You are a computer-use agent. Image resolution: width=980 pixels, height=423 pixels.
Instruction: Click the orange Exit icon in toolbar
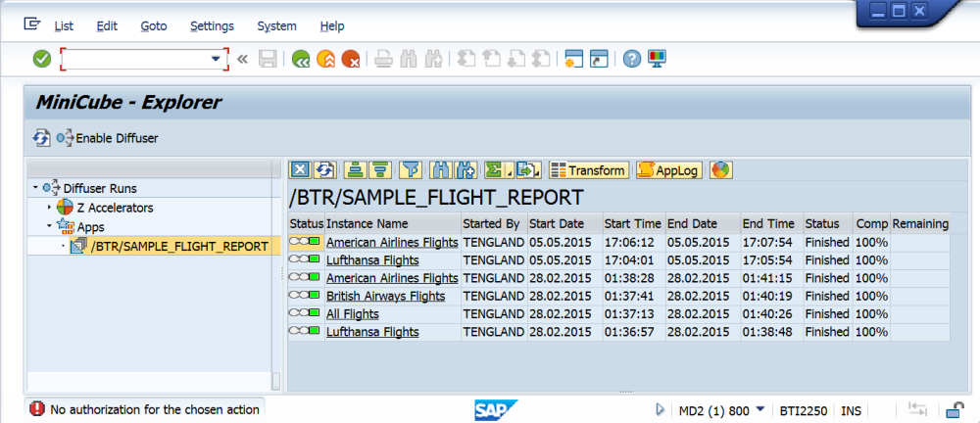pos(325,59)
